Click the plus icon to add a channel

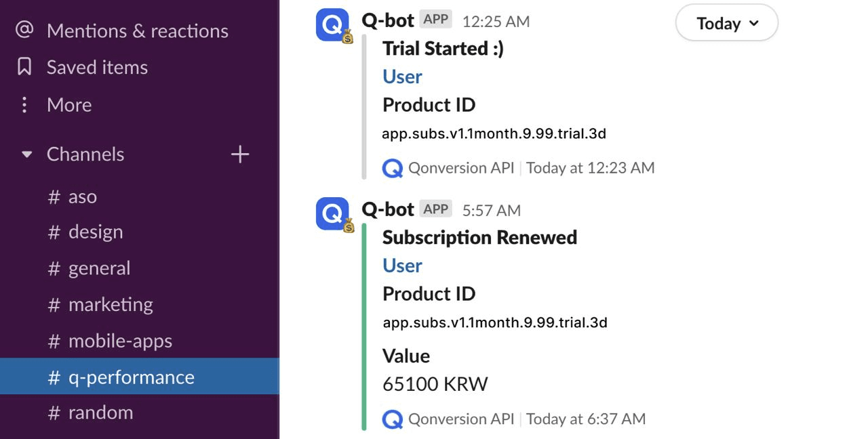click(239, 154)
